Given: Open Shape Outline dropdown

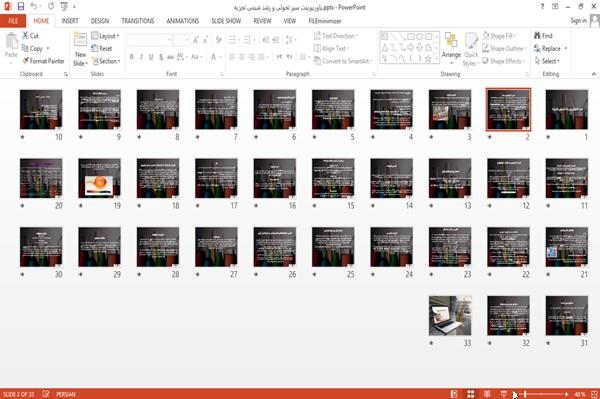Looking at the screenshot, I should point(504,48).
